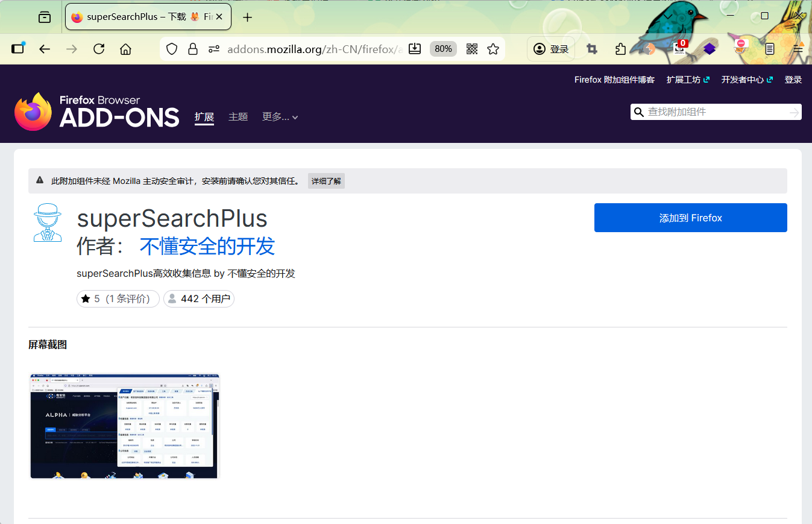This screenshot has width=812, height=524.
Task: Open 开发者中心 external link
Action: pos(747,80)
